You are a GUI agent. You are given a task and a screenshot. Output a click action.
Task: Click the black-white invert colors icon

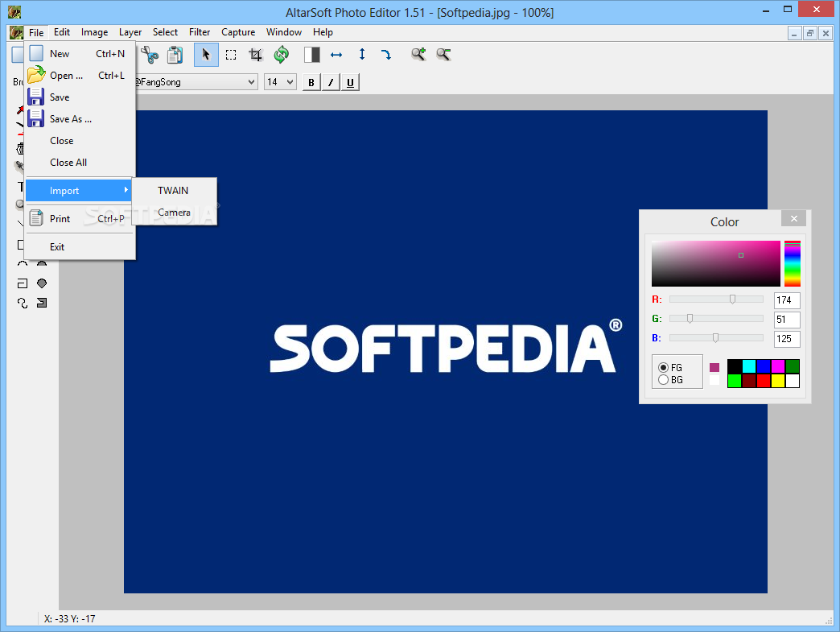pos(312,55)
